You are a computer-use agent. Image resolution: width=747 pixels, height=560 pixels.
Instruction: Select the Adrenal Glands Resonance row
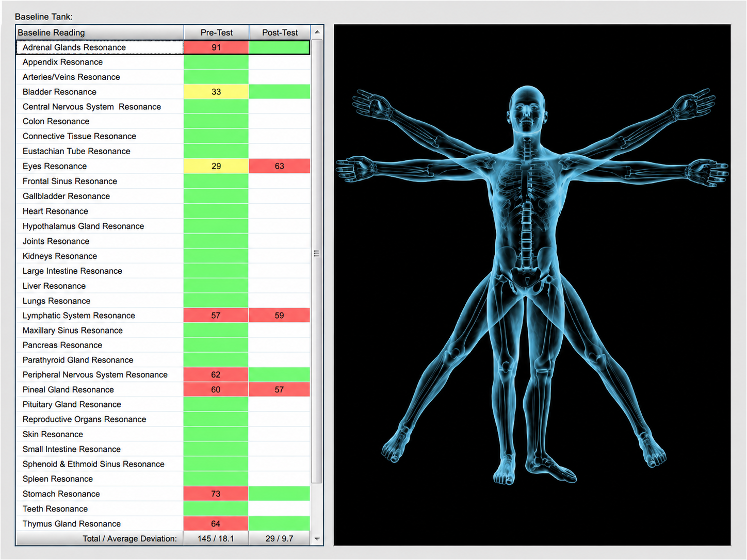(x=163, y=47)
